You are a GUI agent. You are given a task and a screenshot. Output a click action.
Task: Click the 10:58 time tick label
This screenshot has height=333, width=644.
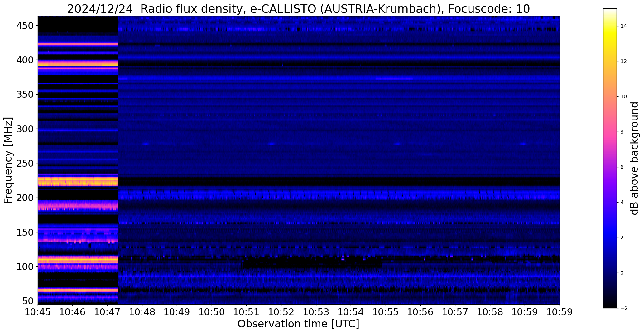coord(490,312)
